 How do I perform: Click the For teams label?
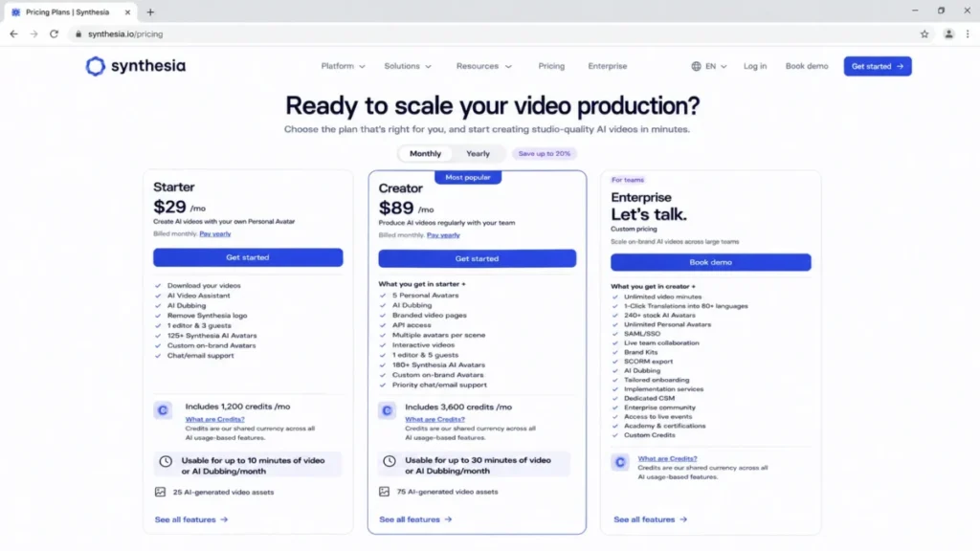628,180
